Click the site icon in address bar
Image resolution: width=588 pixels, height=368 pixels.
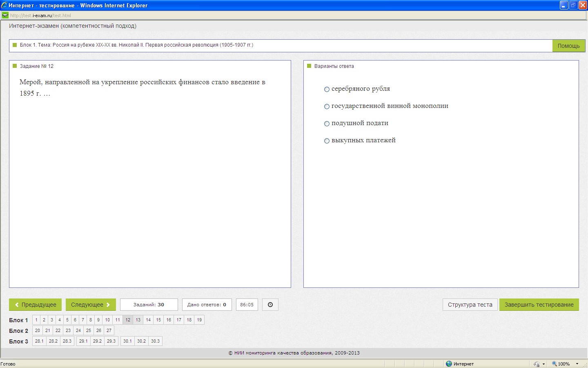tap(5, 16)
